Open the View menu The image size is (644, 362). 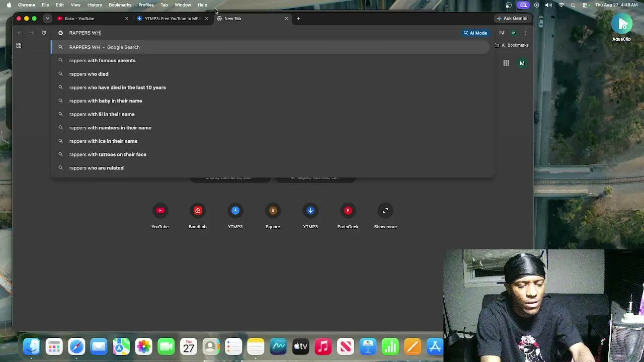(x=75, y=5)
